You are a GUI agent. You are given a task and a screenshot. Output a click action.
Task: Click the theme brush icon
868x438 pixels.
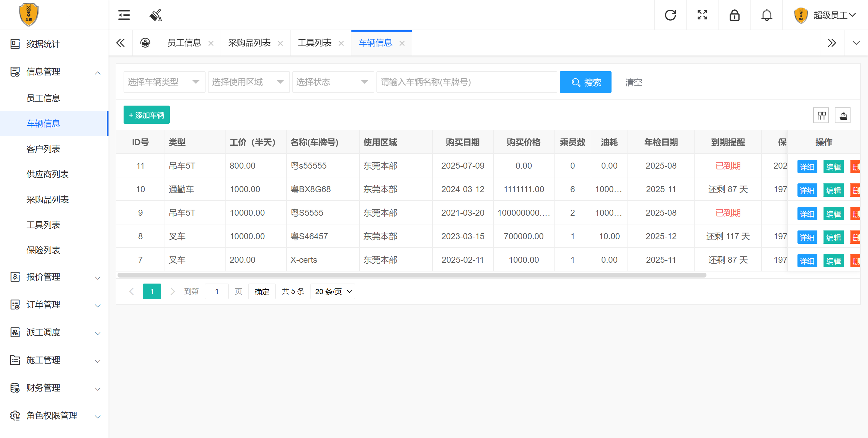point(155,15)
